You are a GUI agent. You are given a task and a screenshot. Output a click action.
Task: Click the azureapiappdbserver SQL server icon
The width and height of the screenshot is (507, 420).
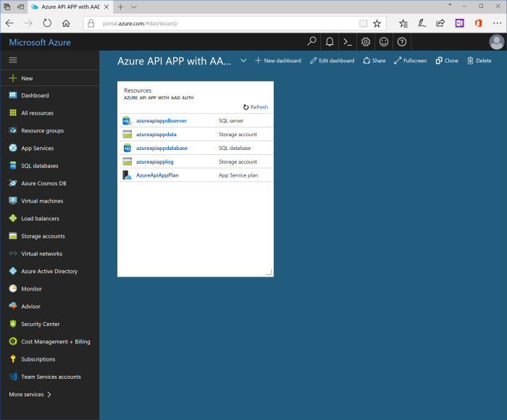click(x=127, y=121)
